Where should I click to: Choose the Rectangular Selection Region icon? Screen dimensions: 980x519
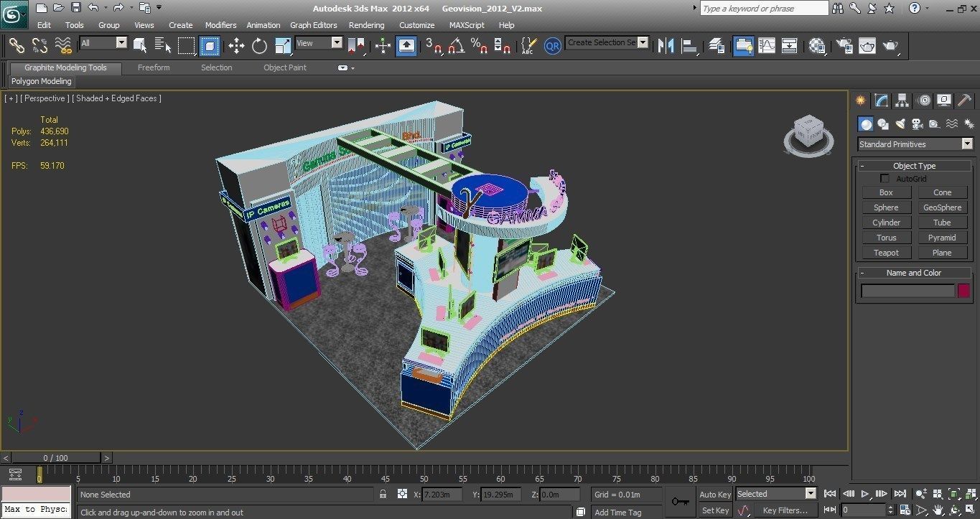[187, 46]
